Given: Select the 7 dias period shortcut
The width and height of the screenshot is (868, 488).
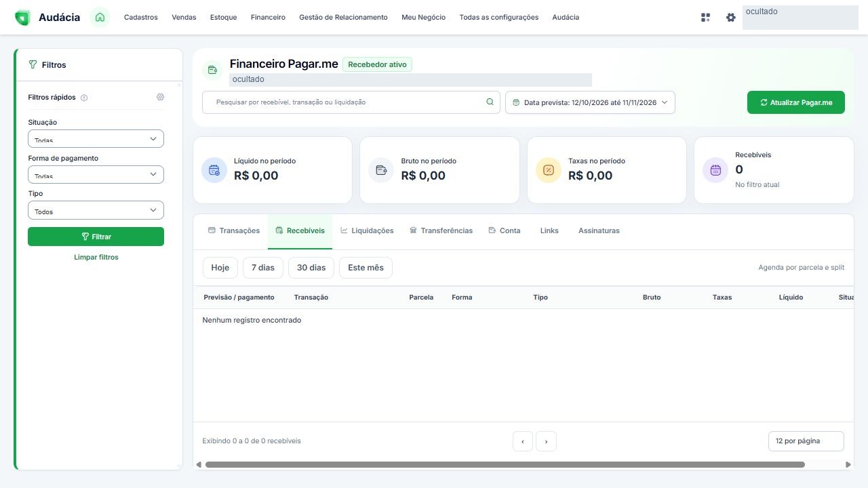Looking at the screenshot, I should [263, 268].
